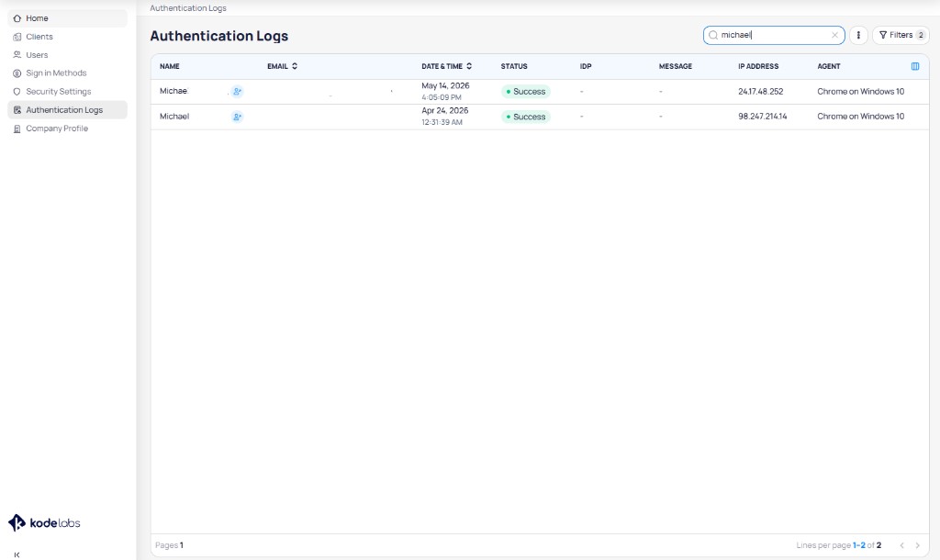This screenshot has height=560, width=940.
Task: Click the Clients building icon
Action: [x=17, y=37]
